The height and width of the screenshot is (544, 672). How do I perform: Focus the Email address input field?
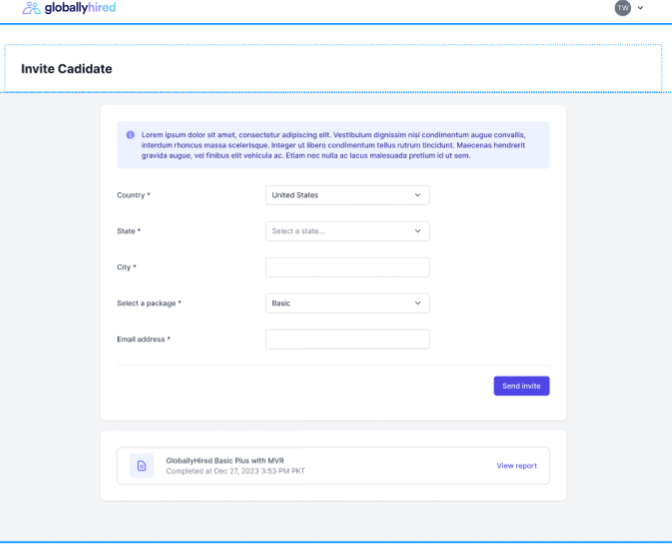pyautogui.click(x=347, y=339)
